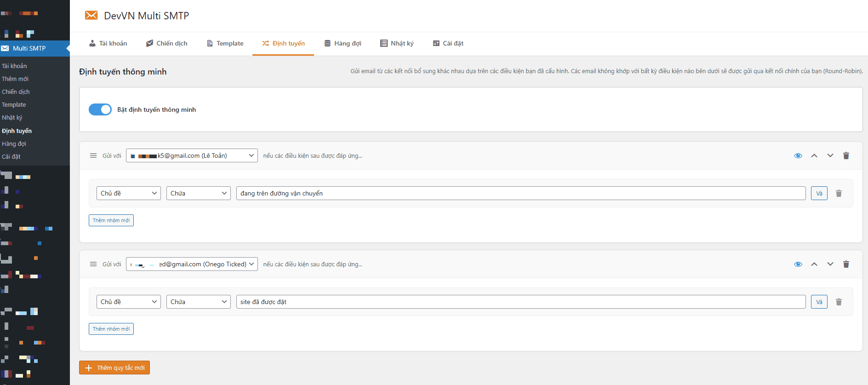Delete the 'site đã được đặt' condition
Viewport: 868px width, 385px height.
pos(839,302)
